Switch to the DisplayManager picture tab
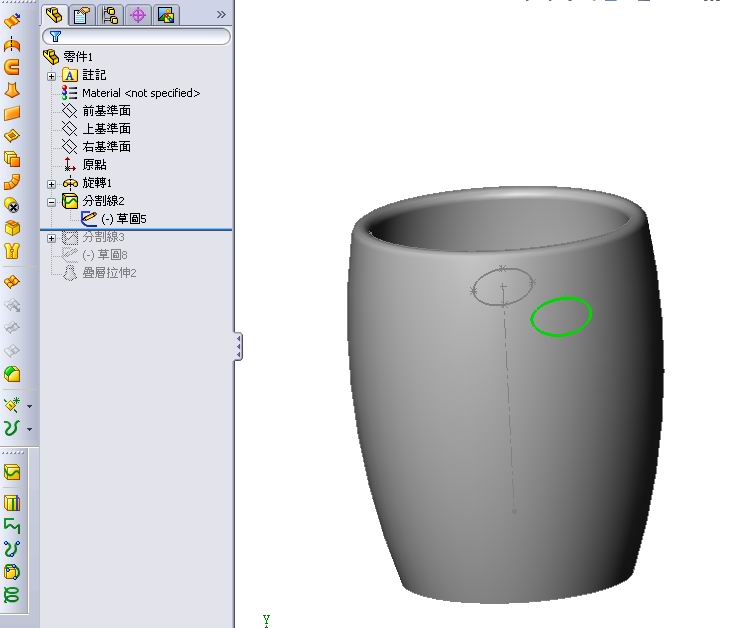 coord(166,15)
